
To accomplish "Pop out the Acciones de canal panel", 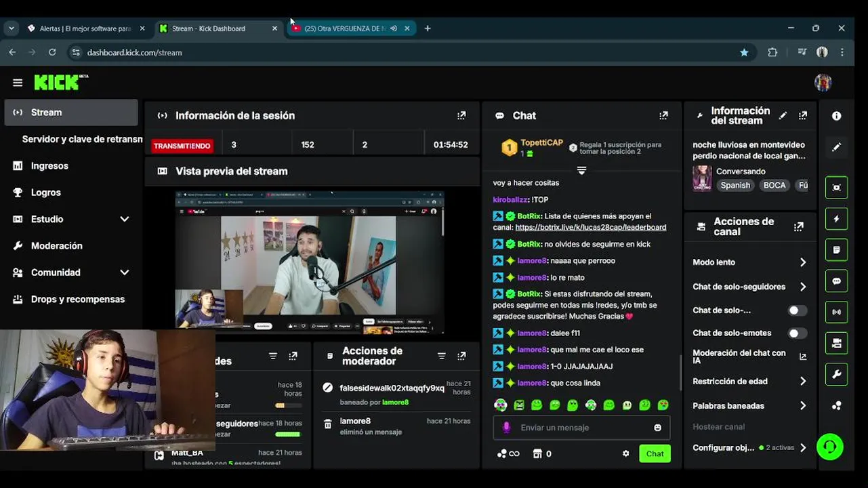I will click(799, 227).
